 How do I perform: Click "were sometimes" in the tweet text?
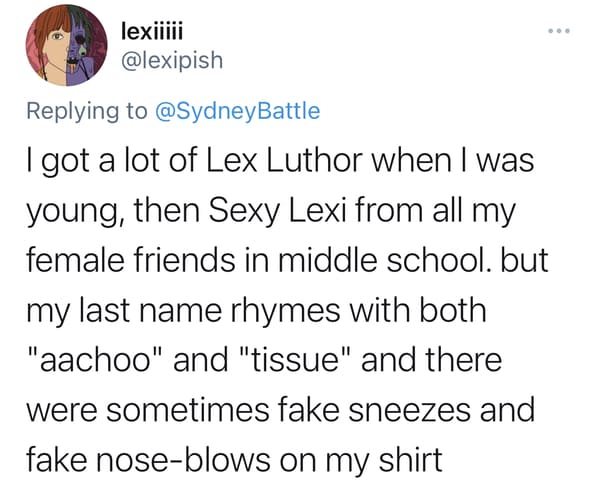click(147, 410)
